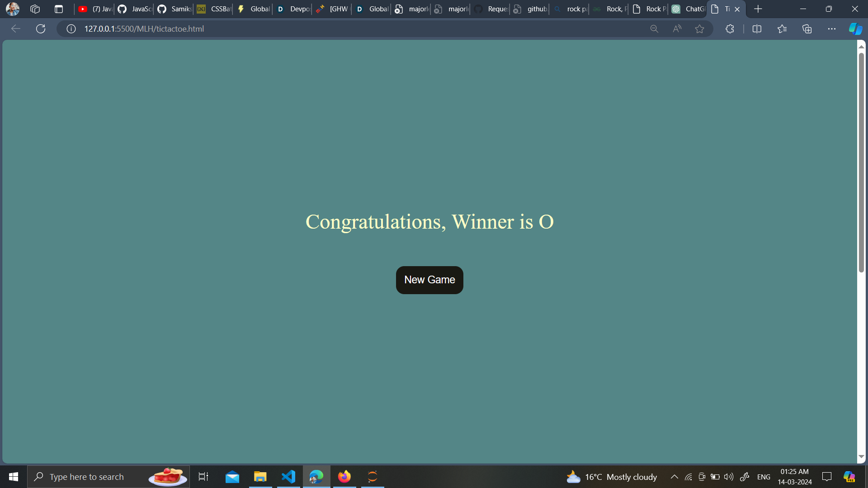868x488 pixels.
Task: Open Settings and more ellipsis menu
Action: point(832,29)
